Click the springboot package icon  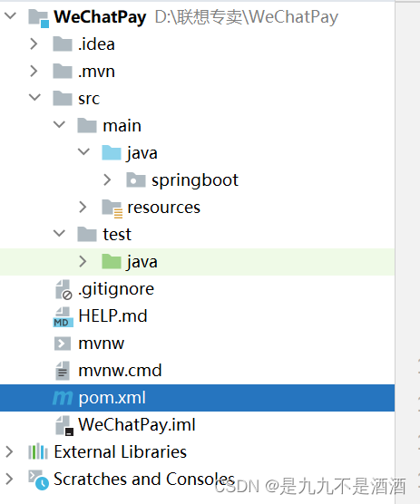[136, 179]
